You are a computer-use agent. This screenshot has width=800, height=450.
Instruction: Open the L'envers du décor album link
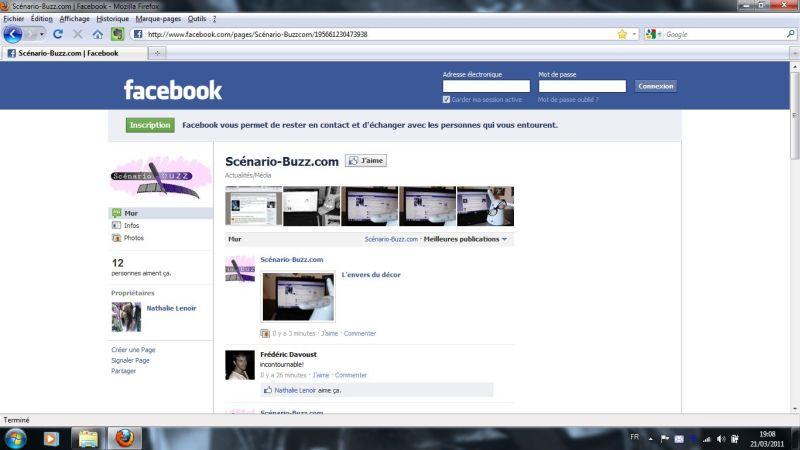371,274
